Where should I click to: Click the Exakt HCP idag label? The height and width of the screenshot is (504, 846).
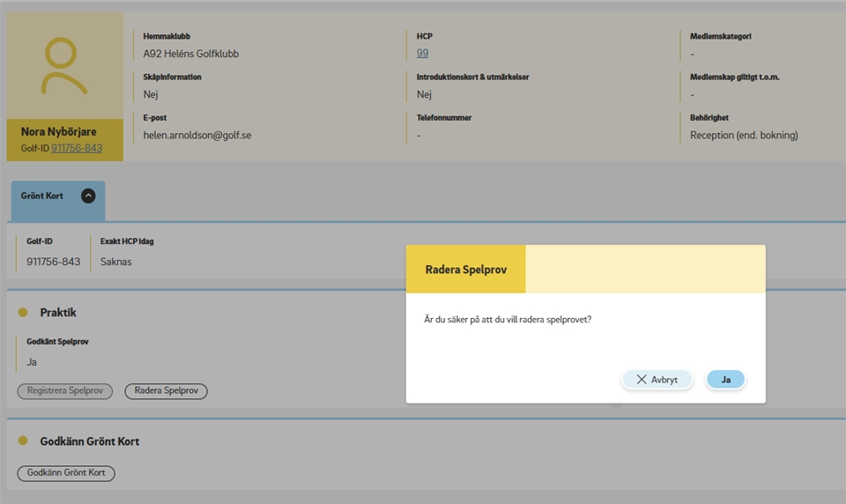[x=127, y=241]
